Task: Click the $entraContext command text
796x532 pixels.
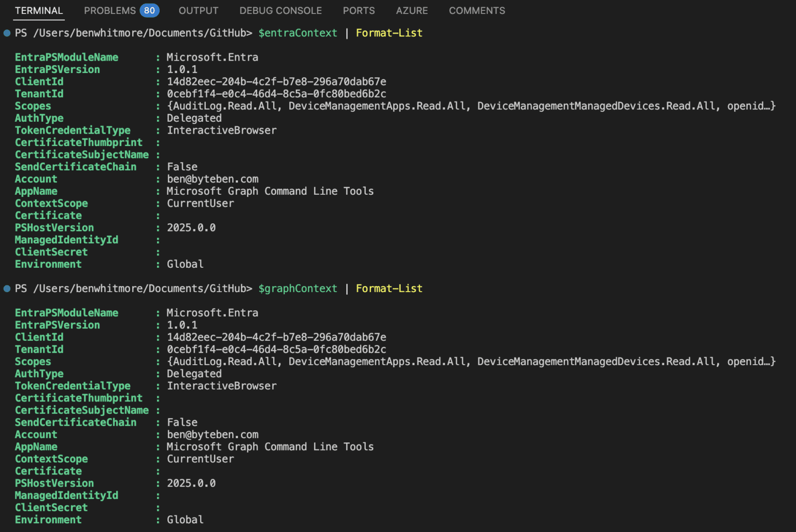Action: [298, 33]
